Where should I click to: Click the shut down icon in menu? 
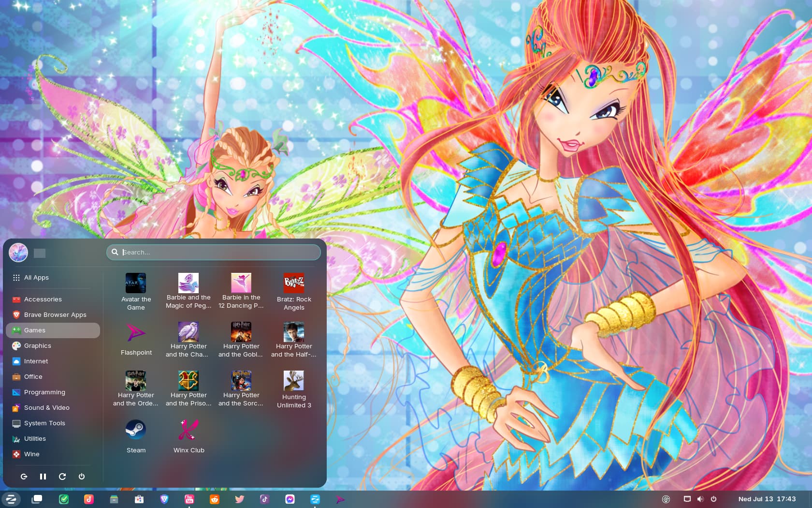pos(82,477)
